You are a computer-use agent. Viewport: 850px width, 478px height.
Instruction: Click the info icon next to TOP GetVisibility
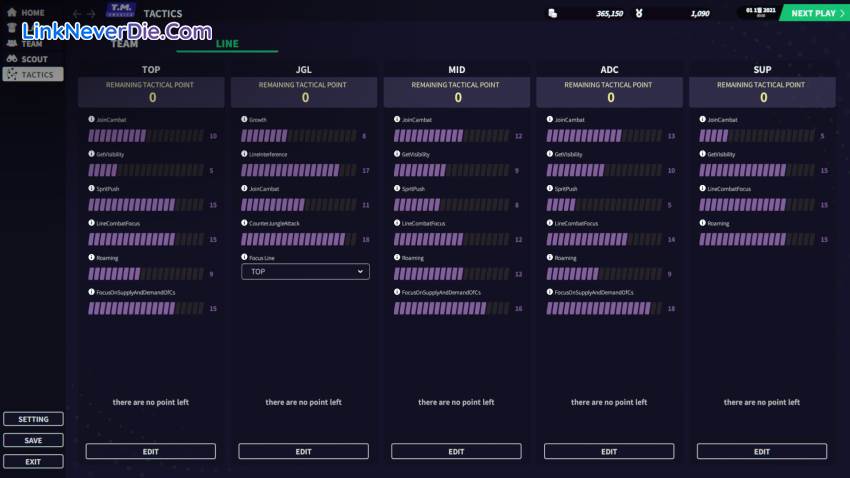pos(92,154)
